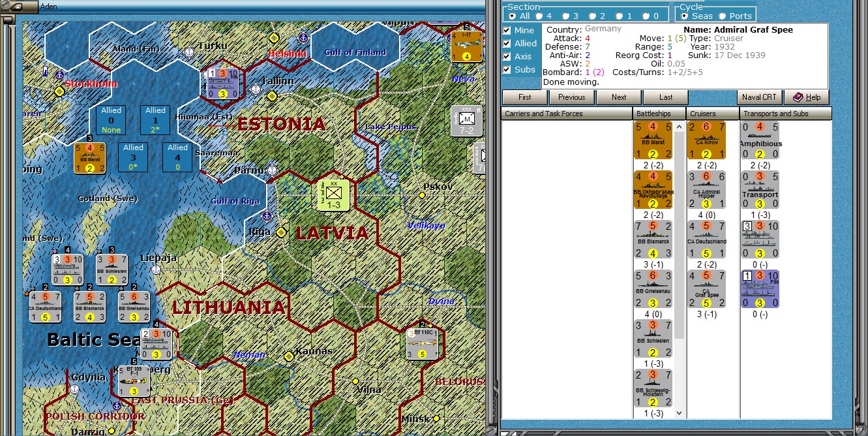This screenshot has height=436, width=868.
Task: Select the 7-2 army counter near Lake Peipus
Action: point(466,121)
